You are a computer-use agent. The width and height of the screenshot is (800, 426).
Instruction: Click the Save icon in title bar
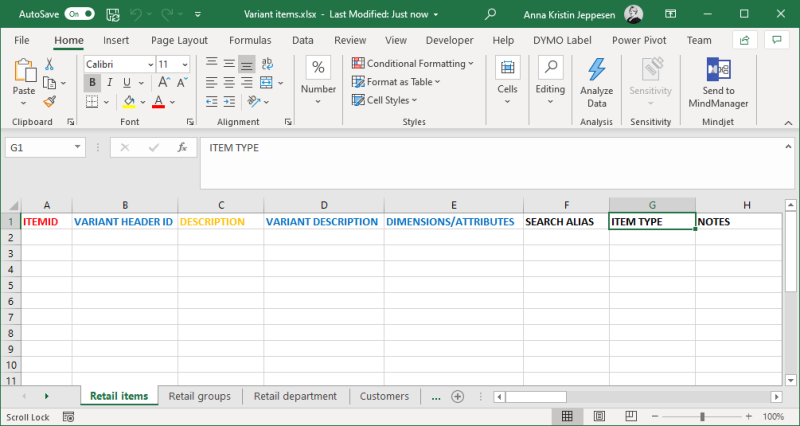click(x=113, y=14)
